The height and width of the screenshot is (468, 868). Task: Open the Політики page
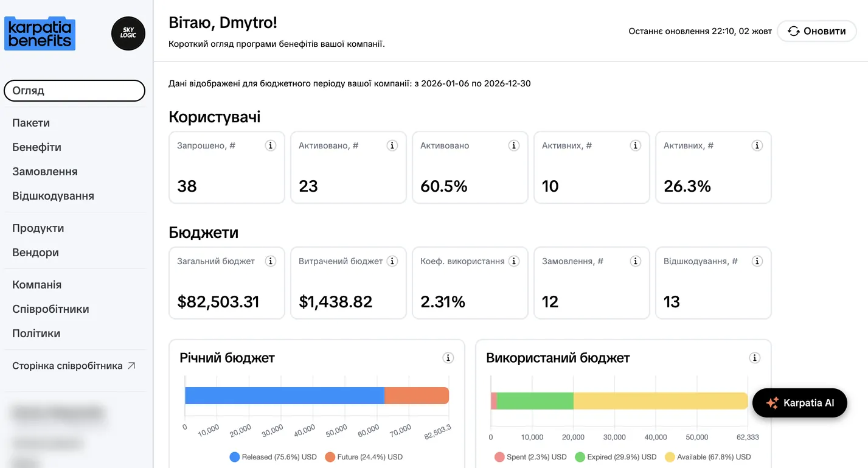36,334
